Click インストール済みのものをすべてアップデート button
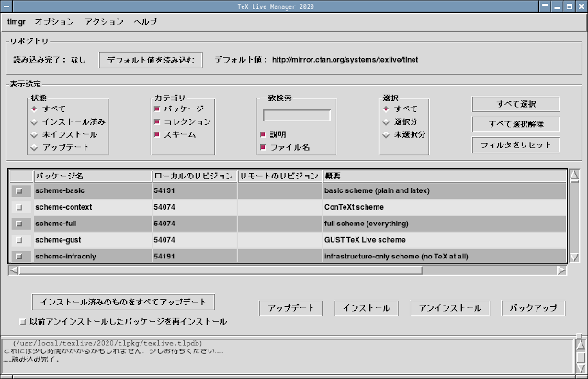 tap(123, 302)
